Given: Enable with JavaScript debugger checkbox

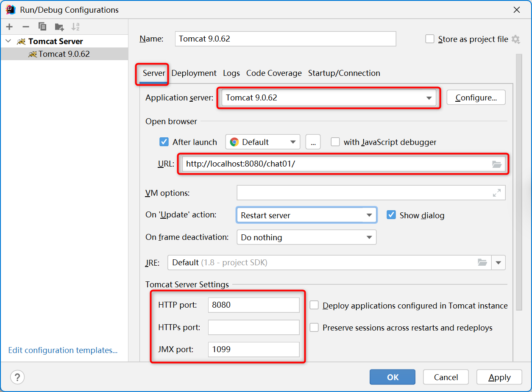Looking at the screenshot, I should pyautogui.click(x=335, y=142).
